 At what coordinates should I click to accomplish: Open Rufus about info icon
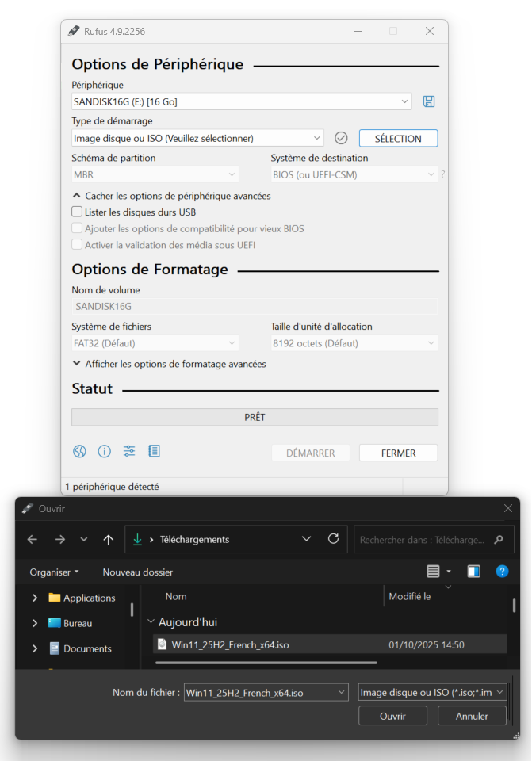click(104, 452)
